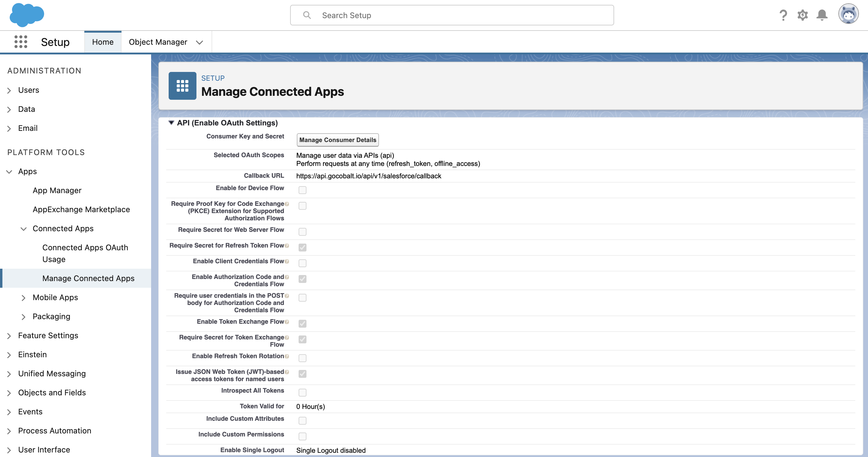Open the Help question mark icon
Screen dimensions: 868x457
coord(783,15)
